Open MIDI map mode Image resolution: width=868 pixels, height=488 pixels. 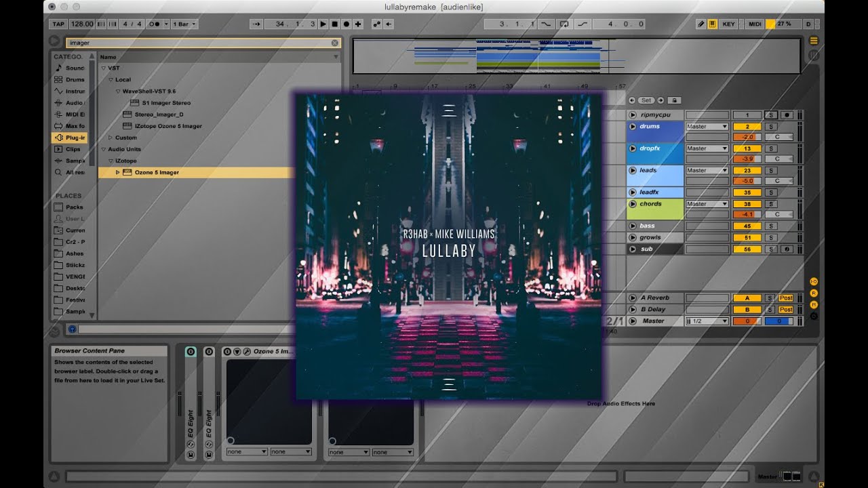[754, 24]
